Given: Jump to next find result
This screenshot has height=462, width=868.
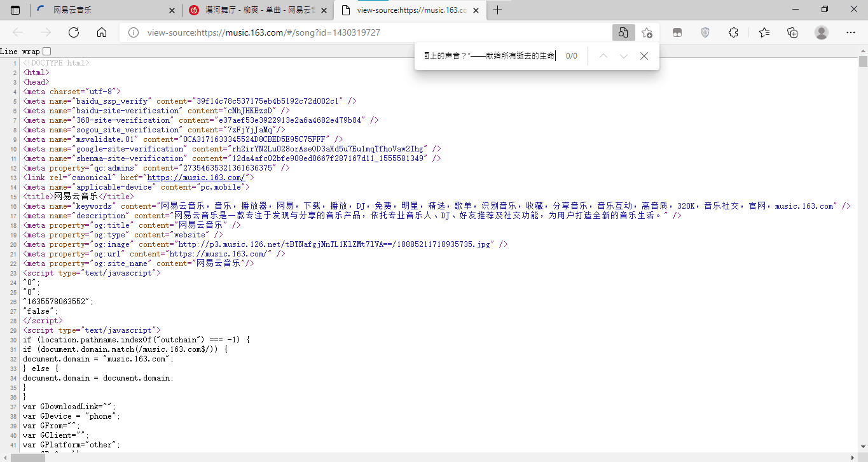Looking at the screenshot, I should [624, 56].
